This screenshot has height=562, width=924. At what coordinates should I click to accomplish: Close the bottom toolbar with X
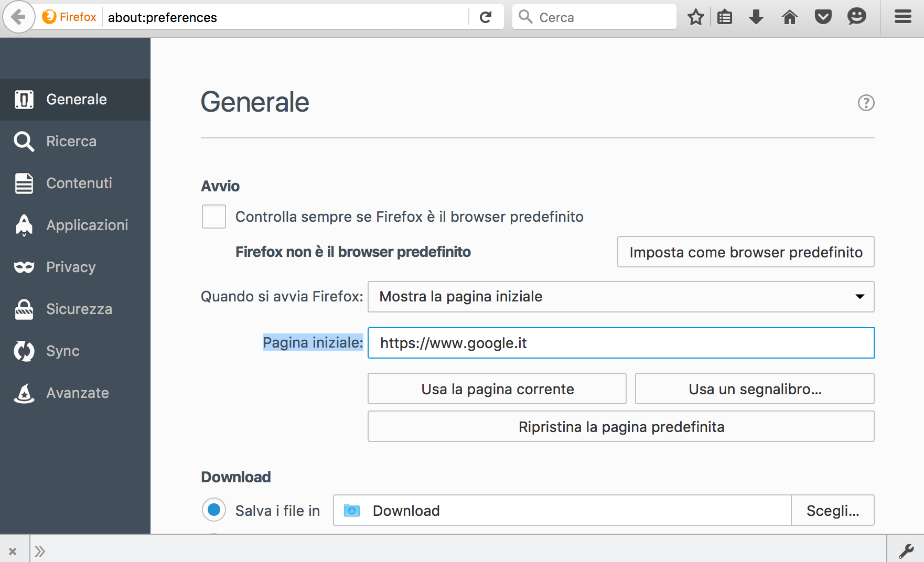(13, 551)
